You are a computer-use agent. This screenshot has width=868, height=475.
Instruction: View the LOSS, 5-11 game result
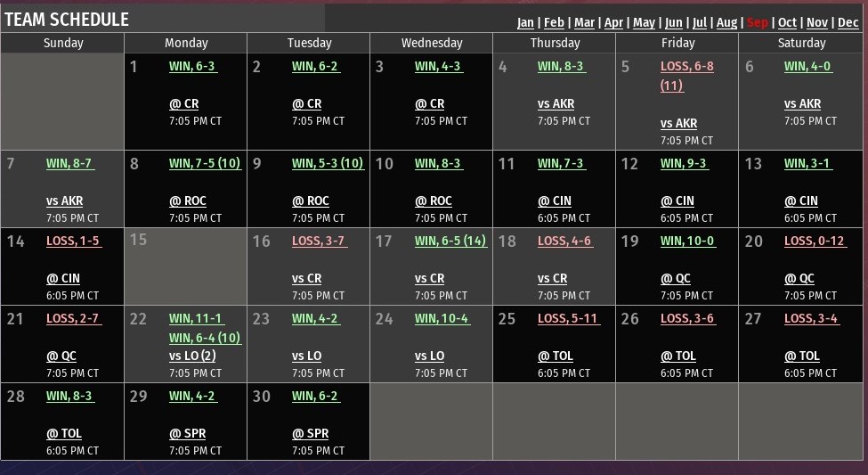(565, 318)
